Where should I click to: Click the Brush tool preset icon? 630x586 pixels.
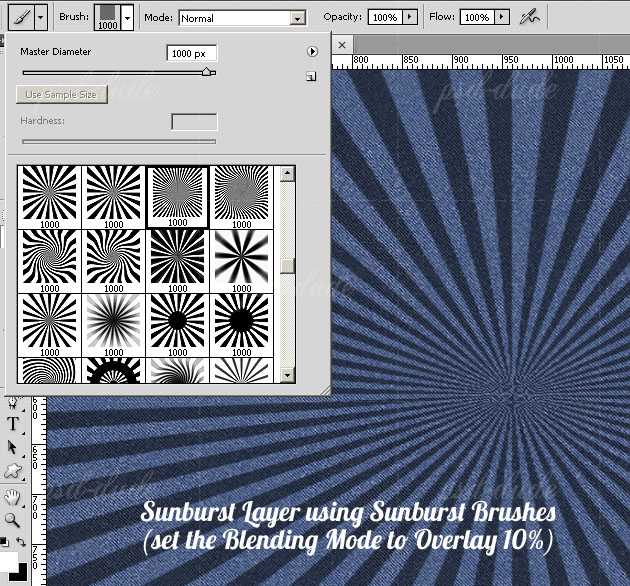pyautogui.click(x=21, y=17)
